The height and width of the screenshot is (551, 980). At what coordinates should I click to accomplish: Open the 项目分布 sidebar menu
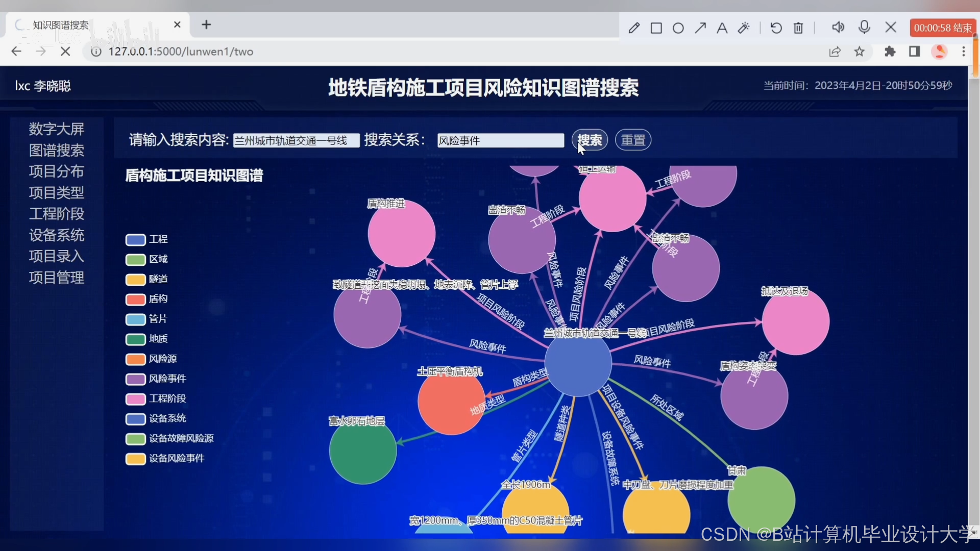click(x=56, y=171)
